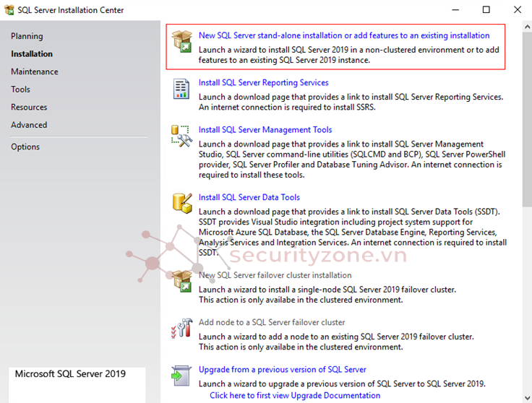
Task: Click the Management Tools wrench icon
Action: tap(181, 136)
